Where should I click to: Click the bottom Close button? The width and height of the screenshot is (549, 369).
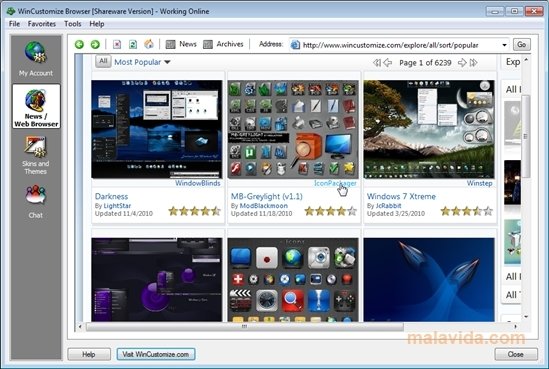[x=516, y=354]
